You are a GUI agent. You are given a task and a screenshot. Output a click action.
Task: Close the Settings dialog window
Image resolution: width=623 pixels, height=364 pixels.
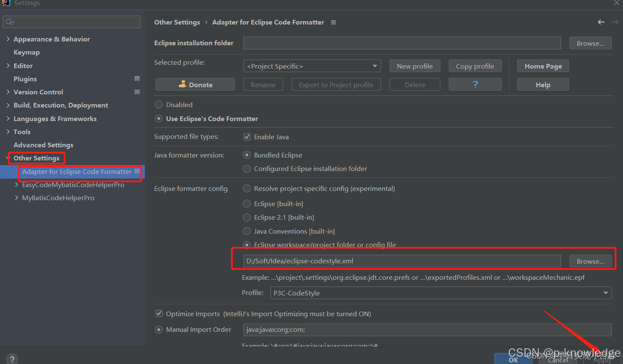click(617, 3)
